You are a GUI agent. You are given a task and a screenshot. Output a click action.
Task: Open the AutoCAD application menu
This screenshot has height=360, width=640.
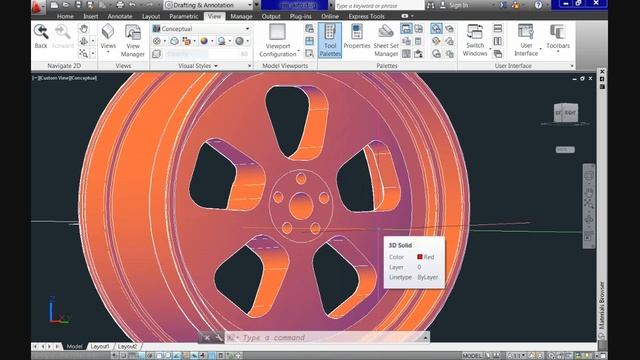(x=37, y=6)
